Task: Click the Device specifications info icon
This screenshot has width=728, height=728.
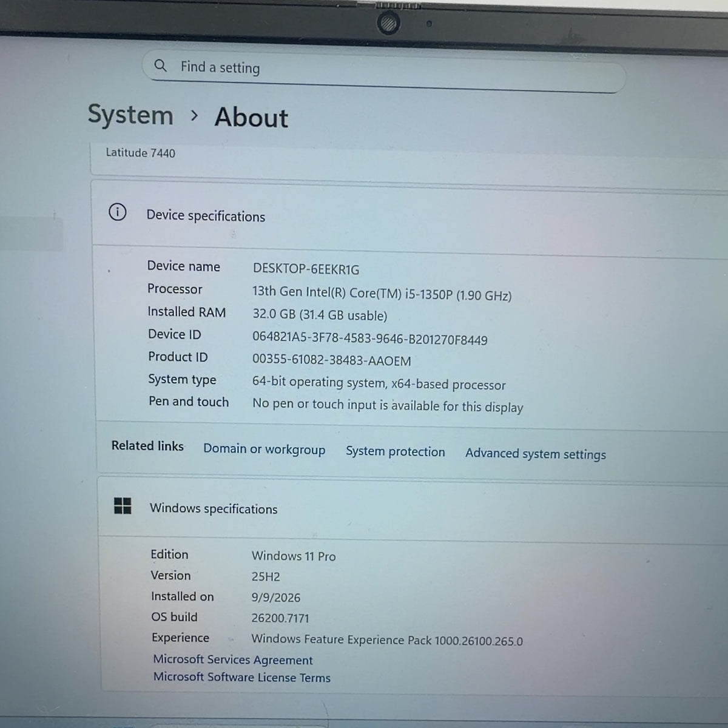Action: [117, 212]
